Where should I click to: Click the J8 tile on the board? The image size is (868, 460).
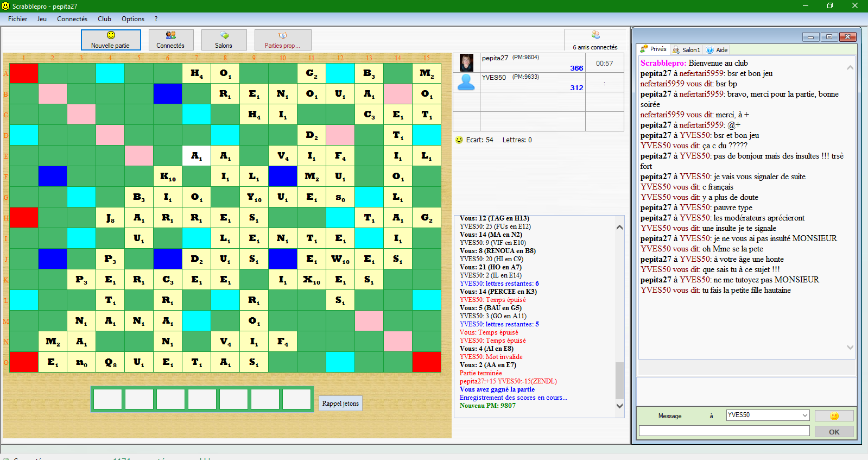(x=110, y=218)
